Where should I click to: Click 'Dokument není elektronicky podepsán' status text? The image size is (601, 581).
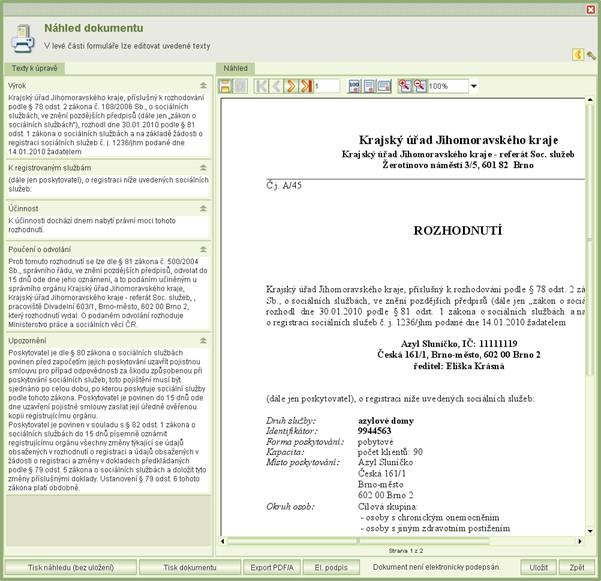(x=436, y=567)
